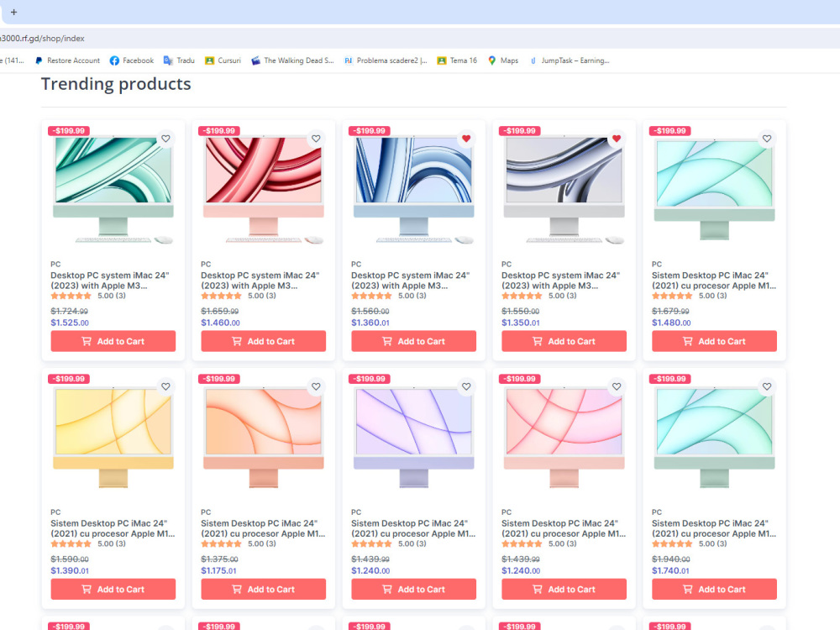Click the heart icon on the yellow iMac (2021) card
840x630 pixels.
[165, 386]
